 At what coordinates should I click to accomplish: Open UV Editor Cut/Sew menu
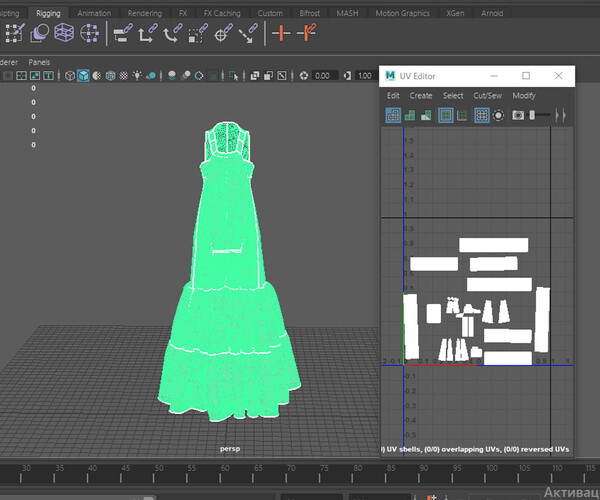(x=488, y=96)
